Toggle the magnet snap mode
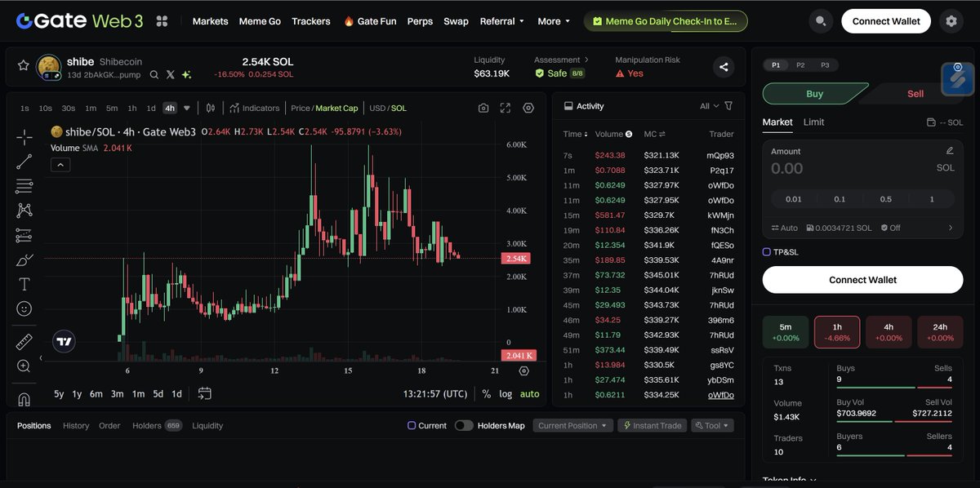Viewport: 980px width, 488px height. [x=24, y=399]
